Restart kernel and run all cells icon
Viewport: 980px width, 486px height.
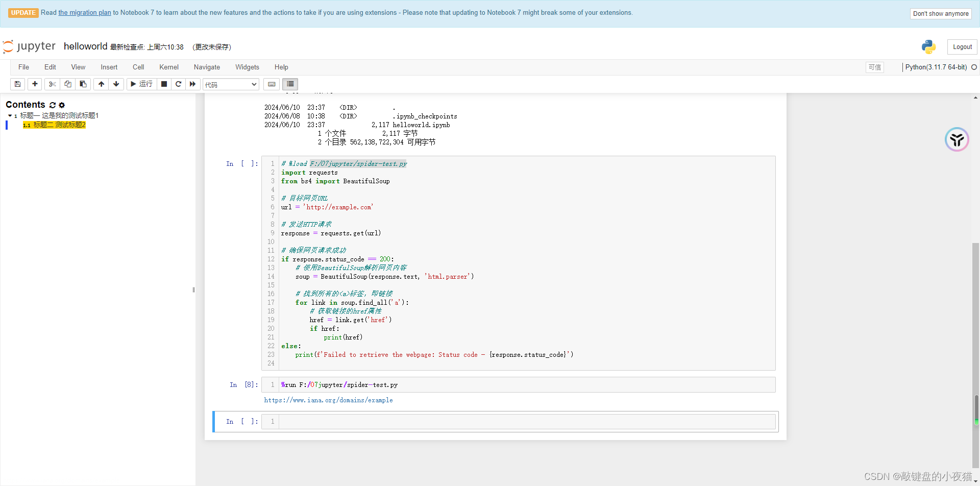click(x=192, y=84)
